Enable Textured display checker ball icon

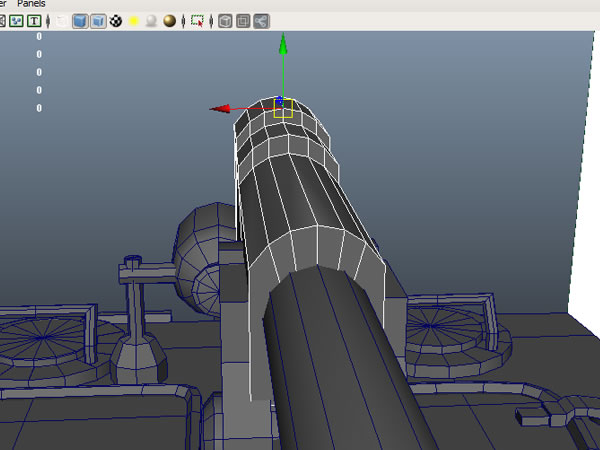(x=116, y=21)
